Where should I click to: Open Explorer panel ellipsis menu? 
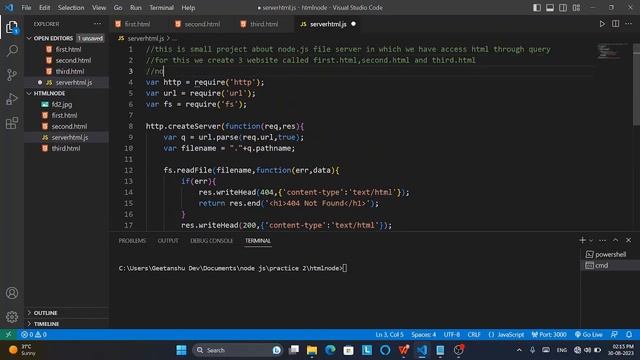(98, 24)
